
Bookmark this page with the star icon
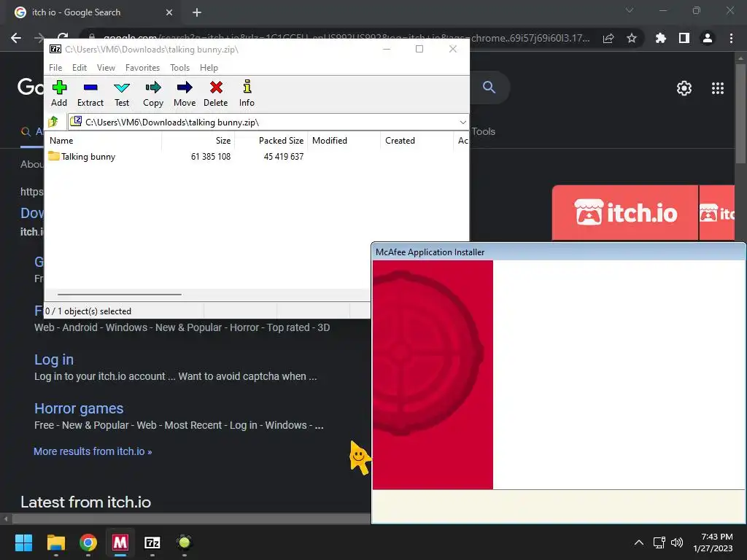coord(632,38)
